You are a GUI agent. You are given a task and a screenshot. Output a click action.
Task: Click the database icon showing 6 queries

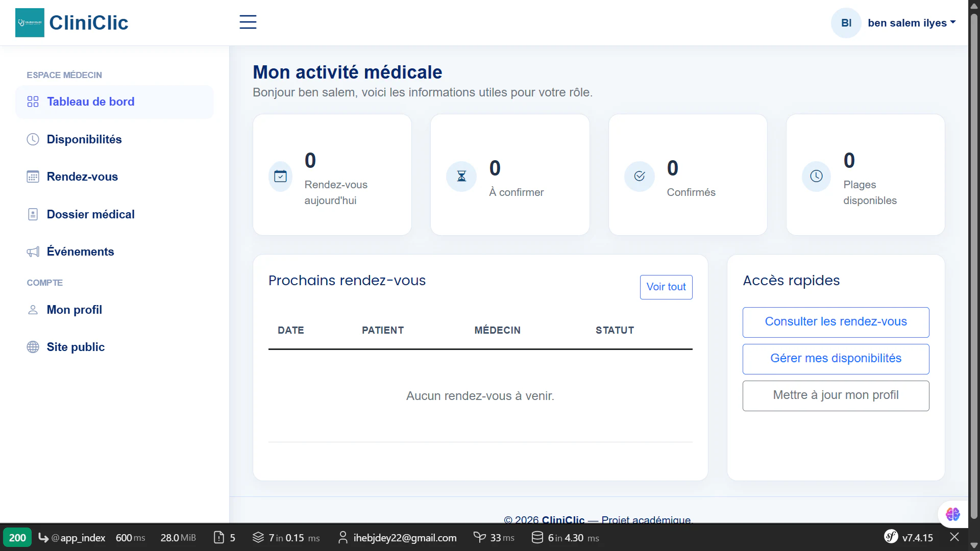tap(537, 538)
